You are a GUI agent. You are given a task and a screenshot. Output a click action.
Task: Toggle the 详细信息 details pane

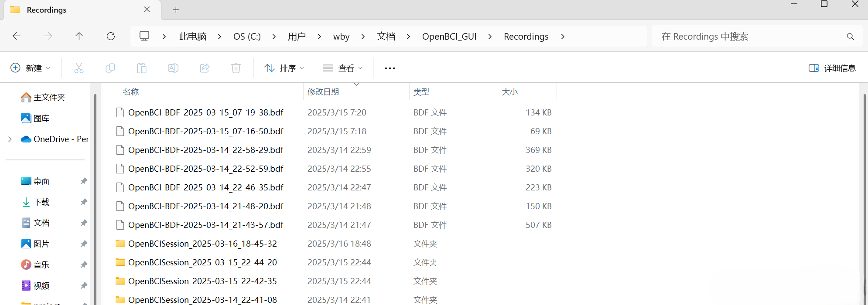(x=832, y=68)
